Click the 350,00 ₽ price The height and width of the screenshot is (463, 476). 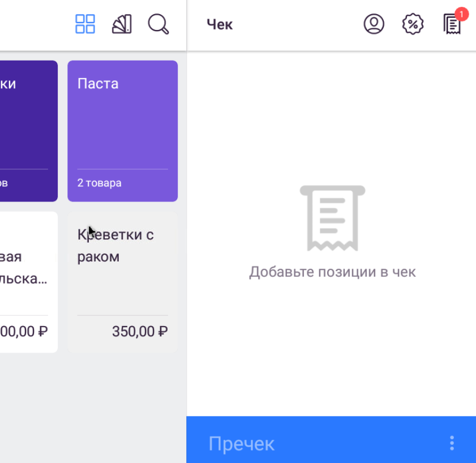point(140,331)
